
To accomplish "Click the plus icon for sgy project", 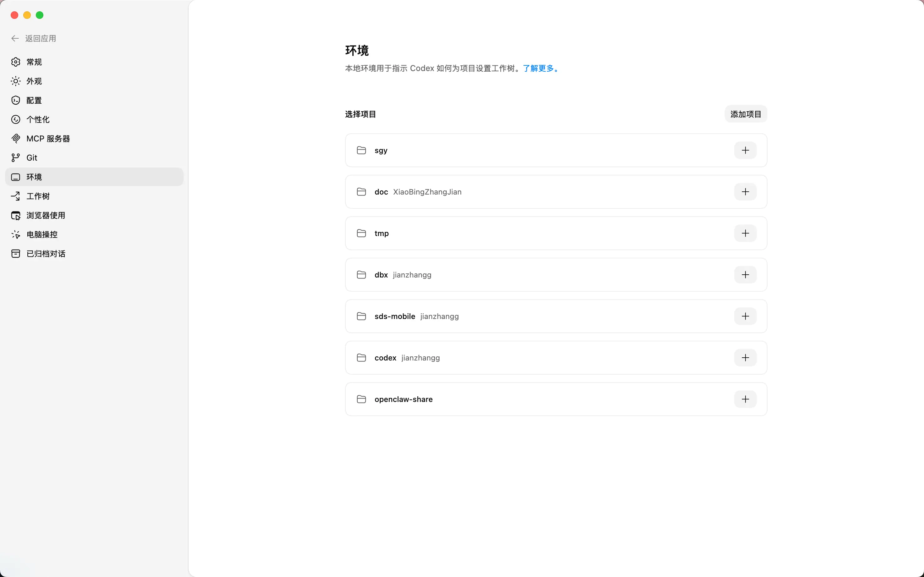I will (745, 150).
